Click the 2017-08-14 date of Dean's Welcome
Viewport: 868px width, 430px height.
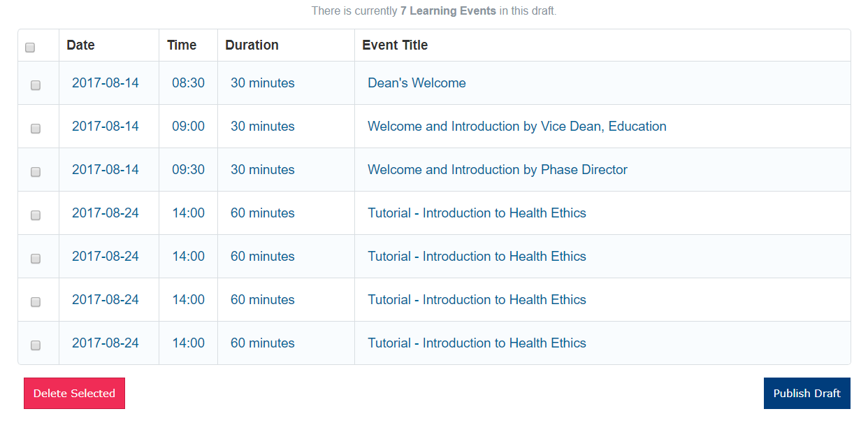click(106, 83)
